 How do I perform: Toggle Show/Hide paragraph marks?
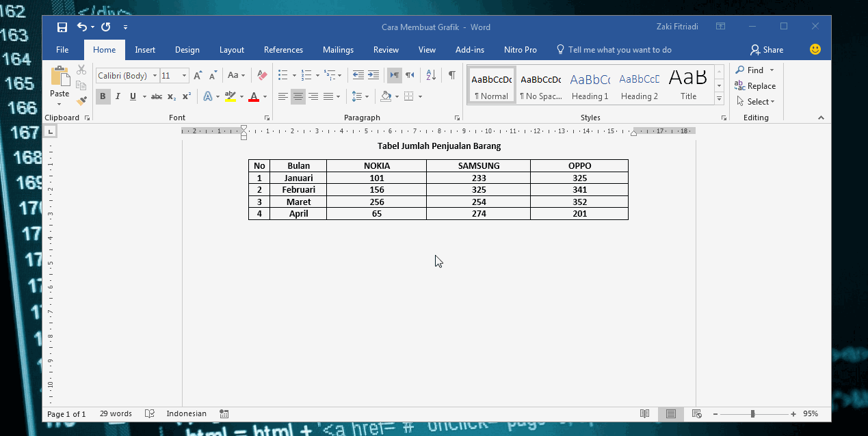[x=452, y=75]
